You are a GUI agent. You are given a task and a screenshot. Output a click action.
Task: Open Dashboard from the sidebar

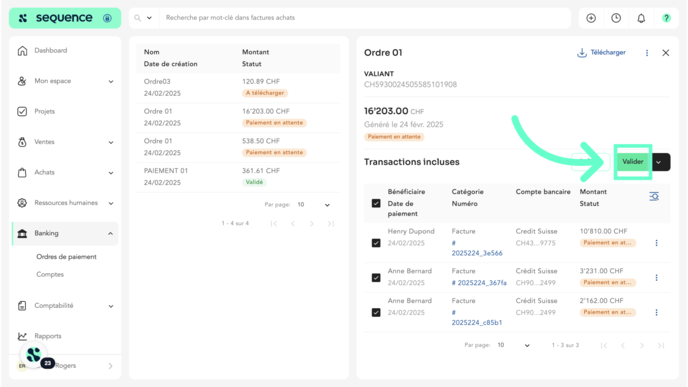coord(51,50)
